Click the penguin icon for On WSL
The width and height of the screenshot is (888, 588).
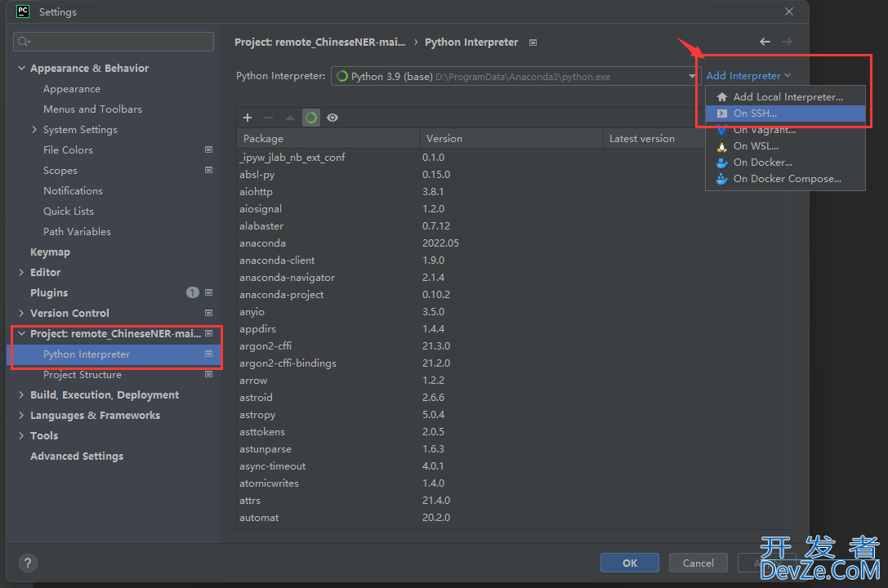[721, 146]
